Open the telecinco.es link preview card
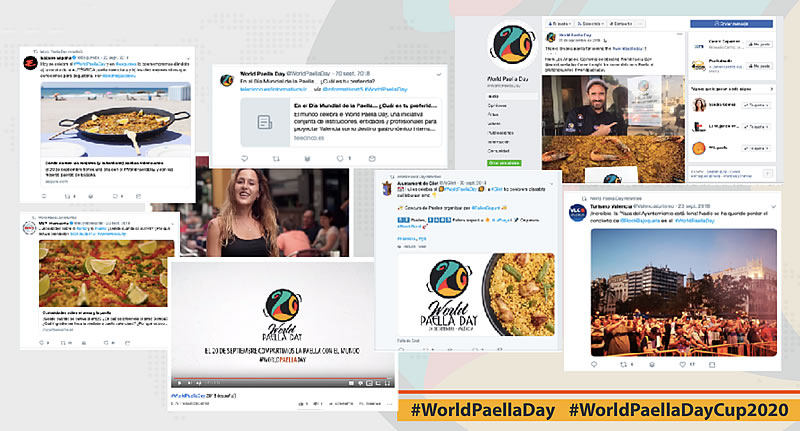The image size is (800, 431). (340, 122)
